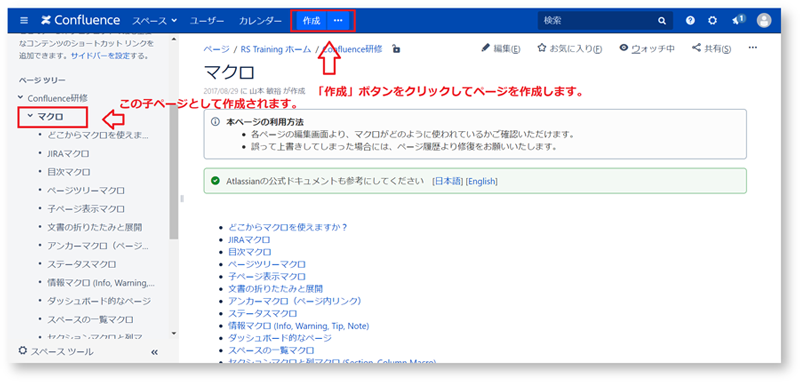This screenshot has width=800, height=382.
Task: Click the sidebar resize handle
Action: pos(181,198)
